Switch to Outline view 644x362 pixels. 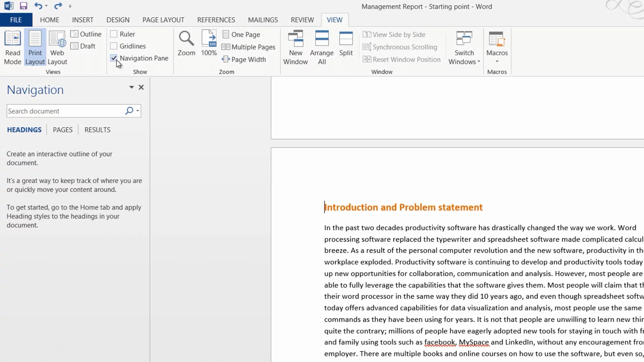click(x=86, y=34)
